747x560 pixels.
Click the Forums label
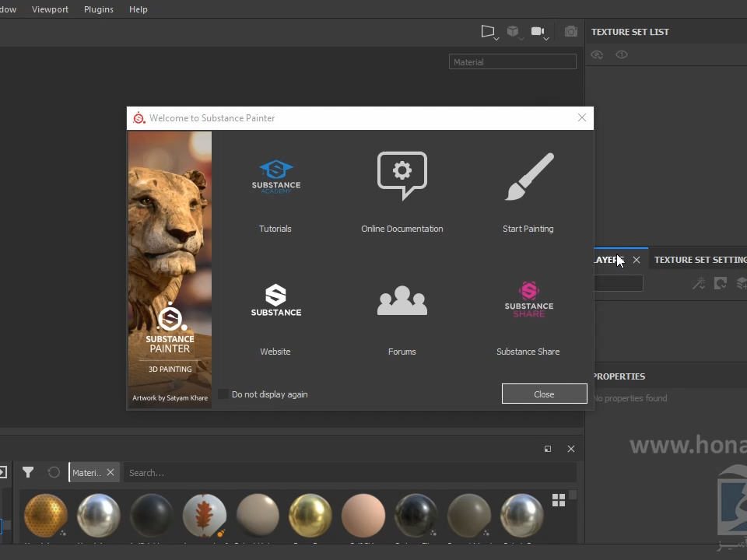pyautogui.click(x=402, y=352)
